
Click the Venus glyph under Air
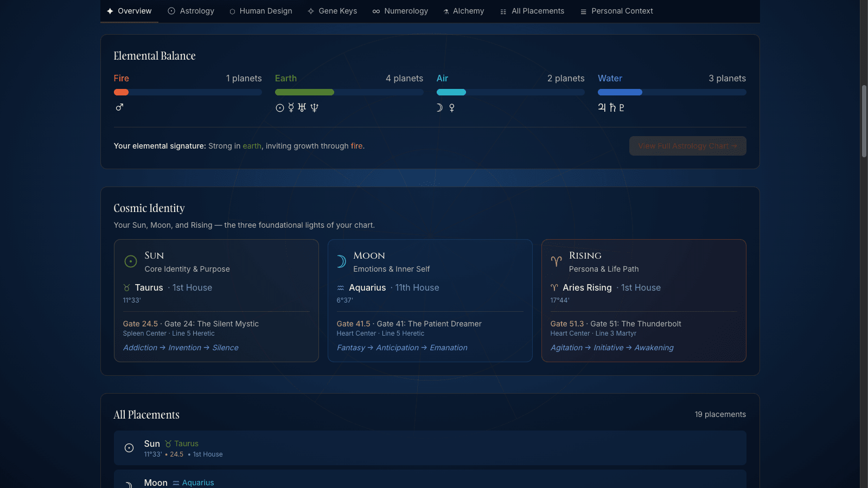pyautogui.click(x=452, y=108)
